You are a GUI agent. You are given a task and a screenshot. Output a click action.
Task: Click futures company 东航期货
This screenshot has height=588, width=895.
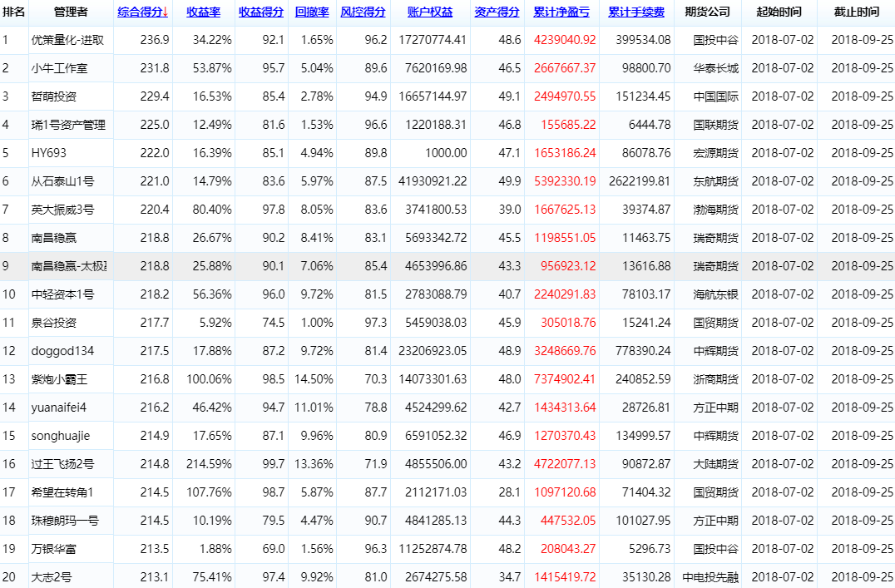pos(716,181)
